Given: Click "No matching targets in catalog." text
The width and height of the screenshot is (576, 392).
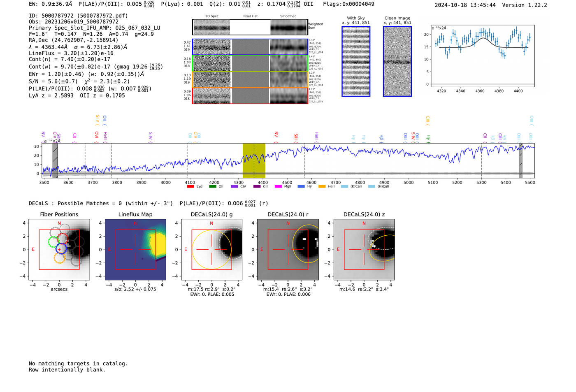Looking at the screenshot, I should [x=78, y=364].
